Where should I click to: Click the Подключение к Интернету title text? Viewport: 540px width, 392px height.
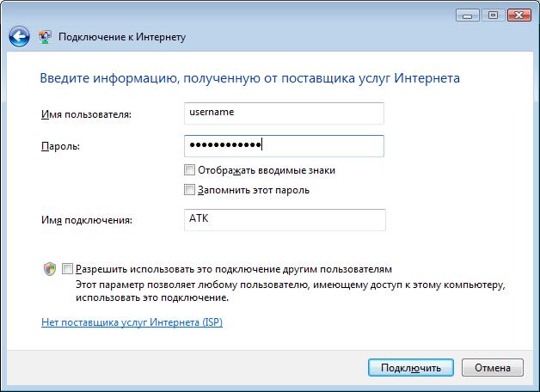coord(122,37)
